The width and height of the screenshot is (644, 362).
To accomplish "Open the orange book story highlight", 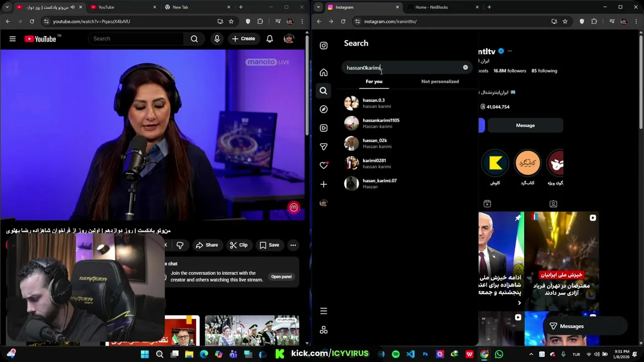I will [527, 163].
